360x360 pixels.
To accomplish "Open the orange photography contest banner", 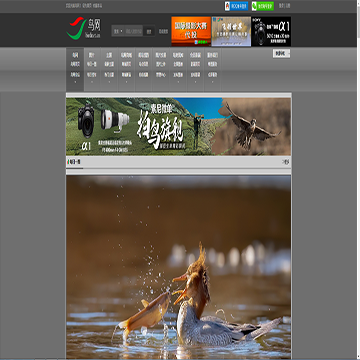I will point(191,31).
